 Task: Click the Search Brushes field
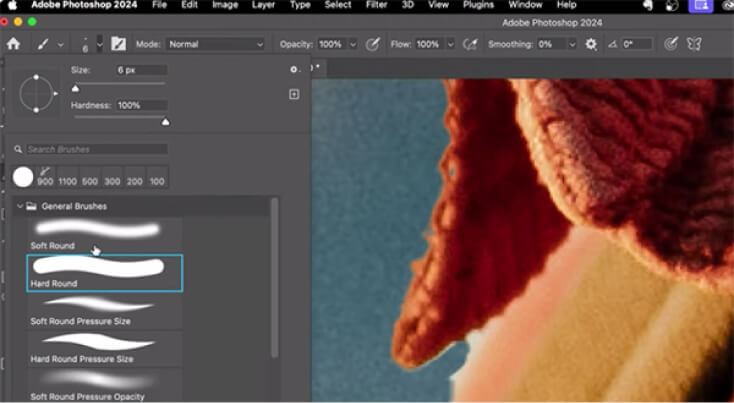[x=97, y=149]
